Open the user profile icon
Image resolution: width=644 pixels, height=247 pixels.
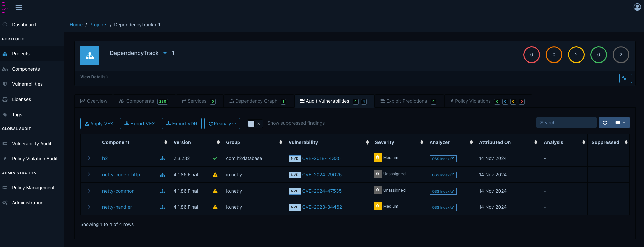tap(637, 7)
